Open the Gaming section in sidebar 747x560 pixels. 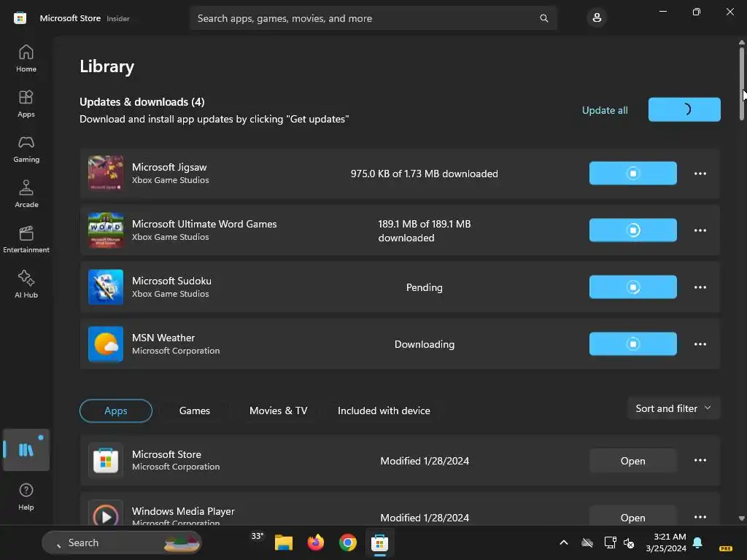(x=26, y=149)
